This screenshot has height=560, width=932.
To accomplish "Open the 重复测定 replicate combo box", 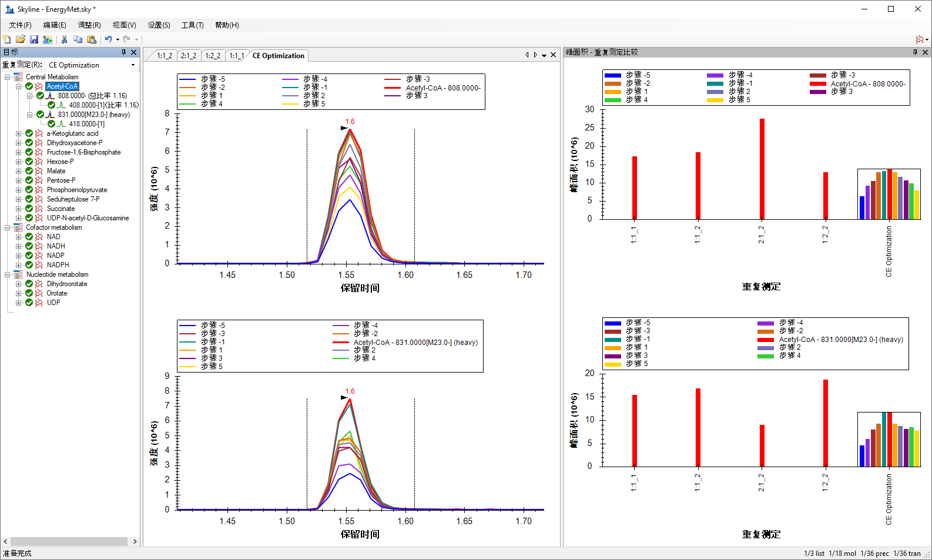I will (92, 65).
